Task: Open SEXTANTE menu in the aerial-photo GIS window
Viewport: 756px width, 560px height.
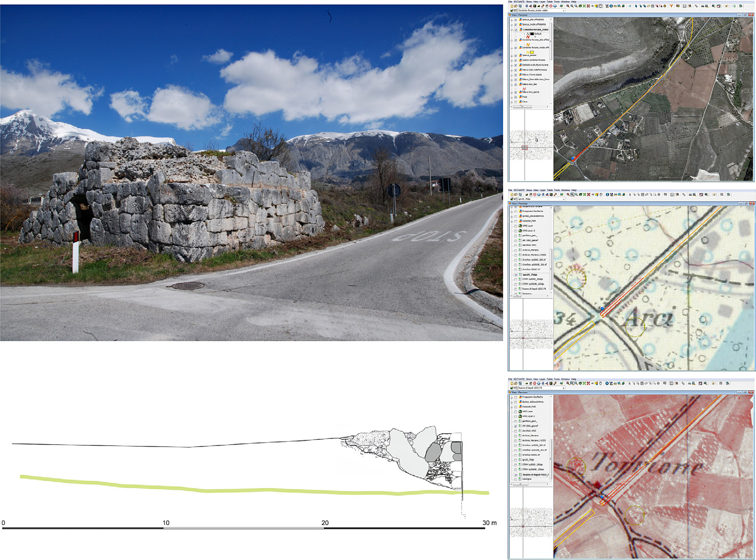Action: tap(519, 2)
